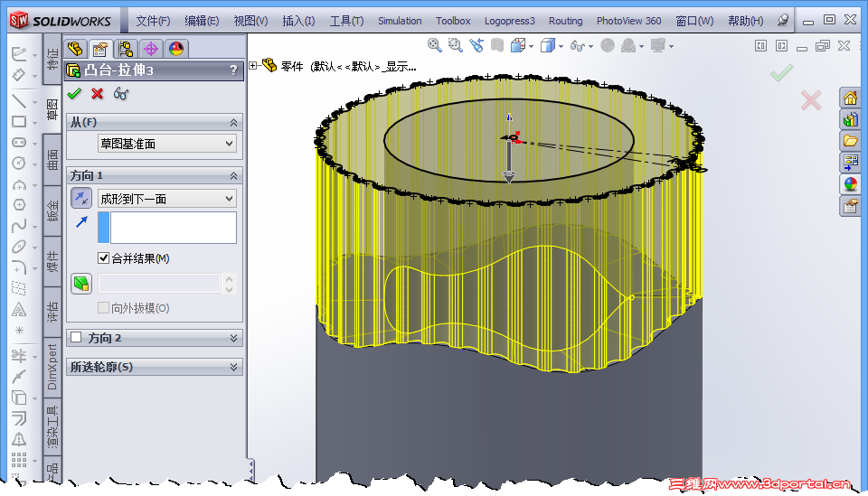Image resolution: width=868 pixels, height=496 pixels.
Task: Expand the 所选轮廓(S) section
Action: click(x=233, y=367)
